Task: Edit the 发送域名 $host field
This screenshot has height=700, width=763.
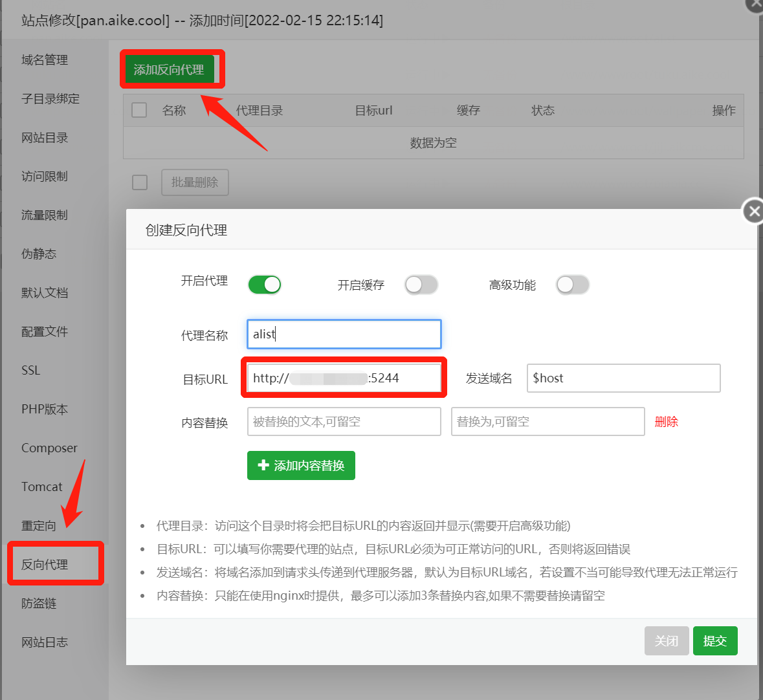Action: 623,378
